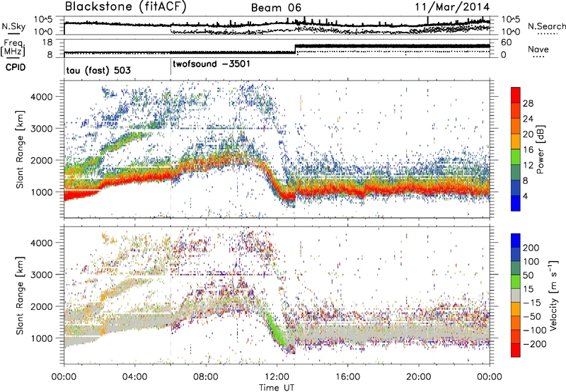Image resolution: width=566 pixels, height=392 pixels.
Task: Click "Slant Range [km]" label of power panel
Action: tap(20, 149)
